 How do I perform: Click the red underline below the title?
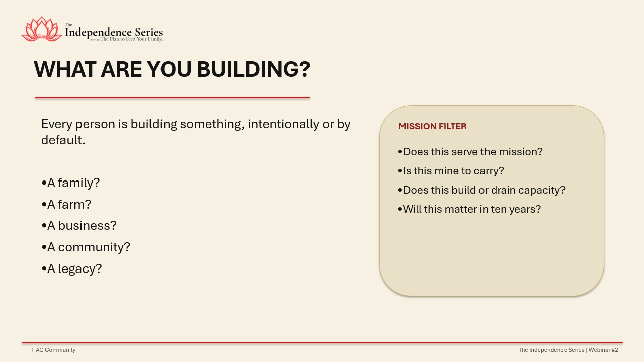coord(172,97)
